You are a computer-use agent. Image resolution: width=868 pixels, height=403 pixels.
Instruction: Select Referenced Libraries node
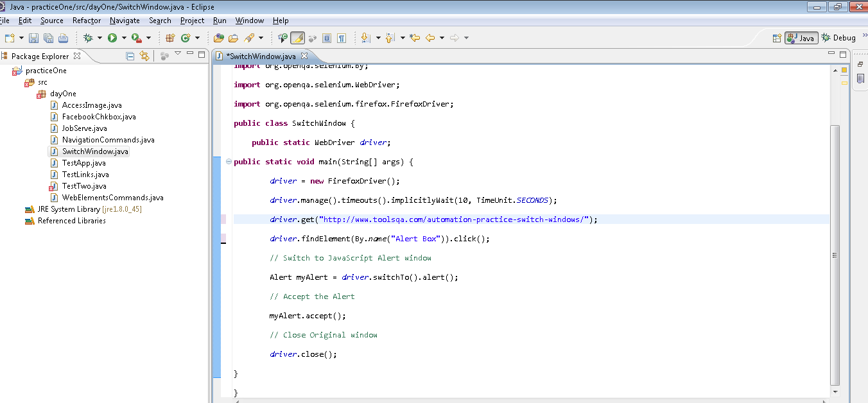point(71,221)
